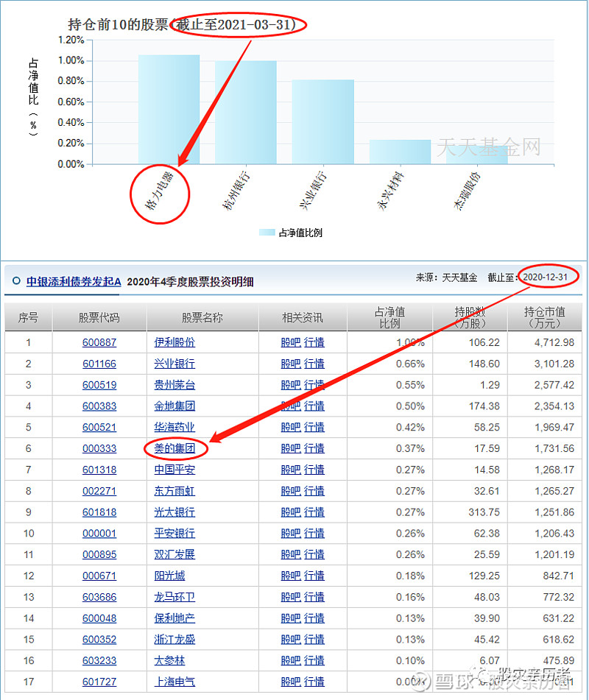Open stock code 002271 link
Screen dimensions: 589x700
click(x=99, y=491)
